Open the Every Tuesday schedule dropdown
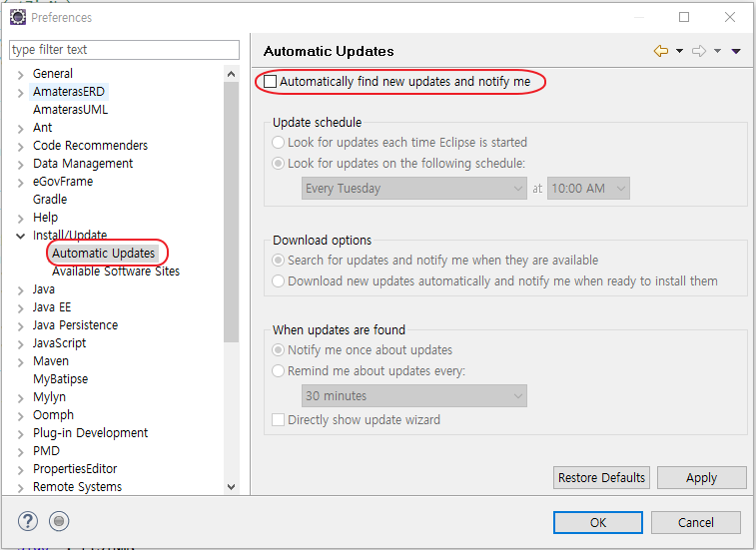Image resolution: width=756 pixels, height=550 pixels. [x=414, y=189]
